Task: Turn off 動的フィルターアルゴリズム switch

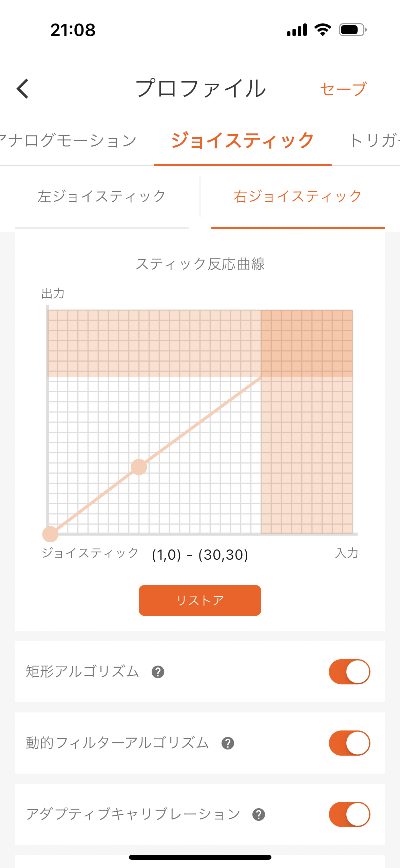Action: 349,743
